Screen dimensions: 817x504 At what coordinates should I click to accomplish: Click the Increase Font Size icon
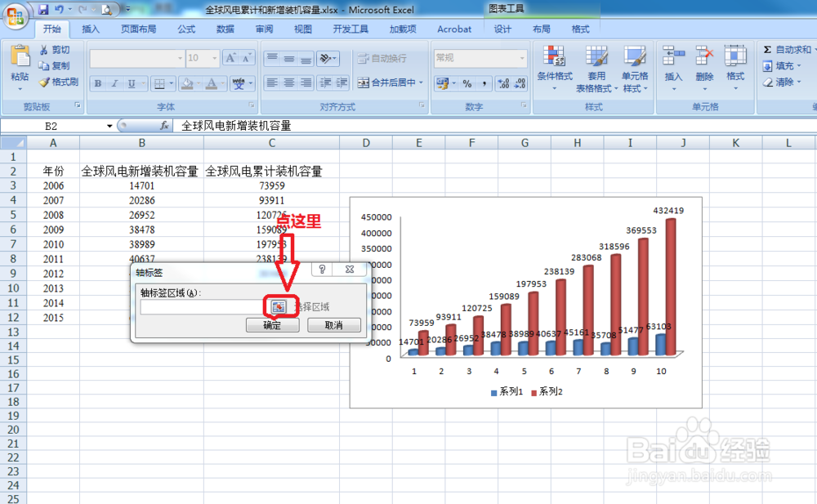(230, 57)
